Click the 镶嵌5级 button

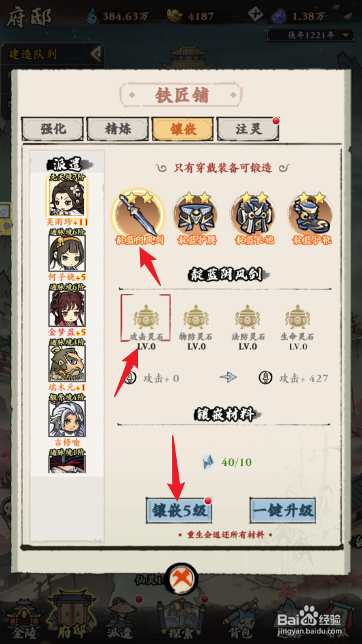(x=179, y=510)
